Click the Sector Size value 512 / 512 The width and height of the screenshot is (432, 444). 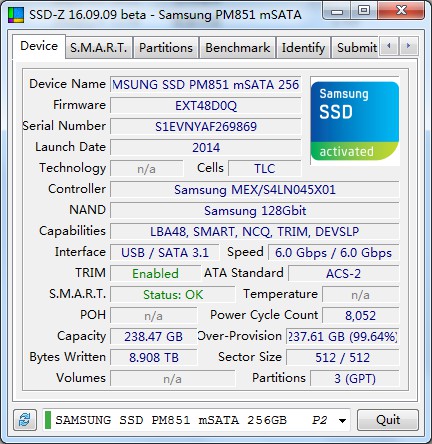click(343, 358)
